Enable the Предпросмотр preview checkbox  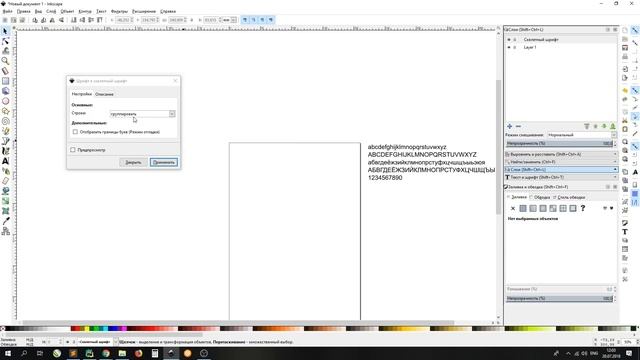point(73,150)
